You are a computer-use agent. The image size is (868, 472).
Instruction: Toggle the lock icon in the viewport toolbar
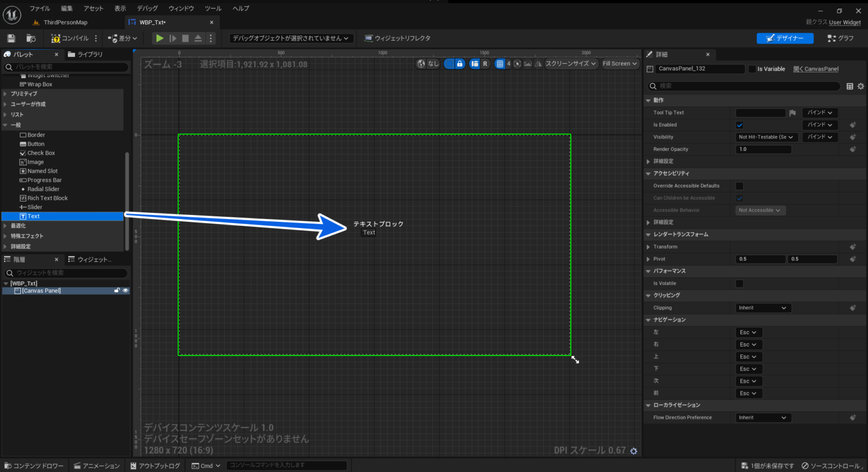click(459, 64)
